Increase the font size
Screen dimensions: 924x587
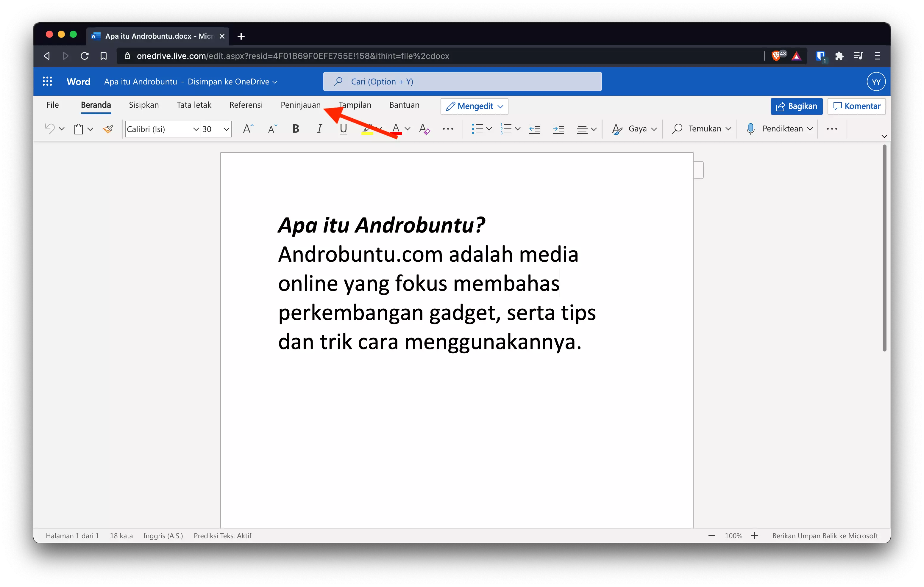click(x=247, y=129)
